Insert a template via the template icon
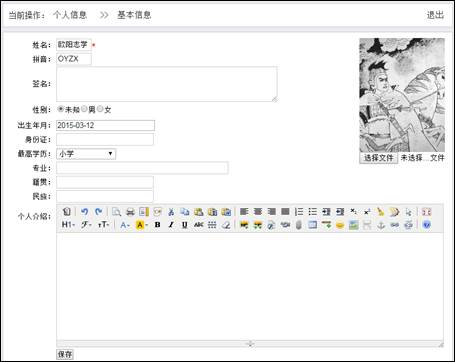 pos(144,212)
